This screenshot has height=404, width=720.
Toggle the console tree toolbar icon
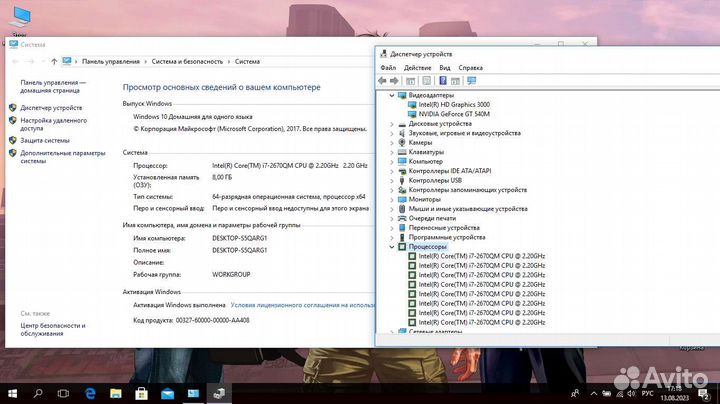pos(411,81)
